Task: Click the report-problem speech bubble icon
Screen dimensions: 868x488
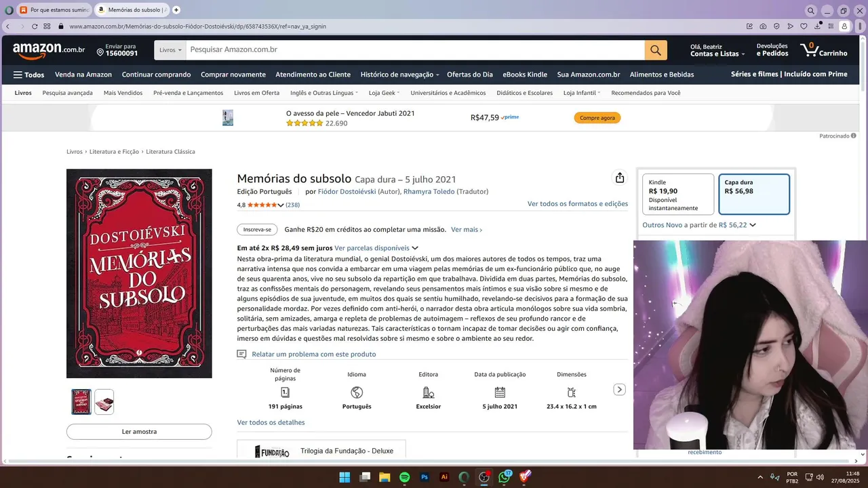Action: [x=241, y=354]
